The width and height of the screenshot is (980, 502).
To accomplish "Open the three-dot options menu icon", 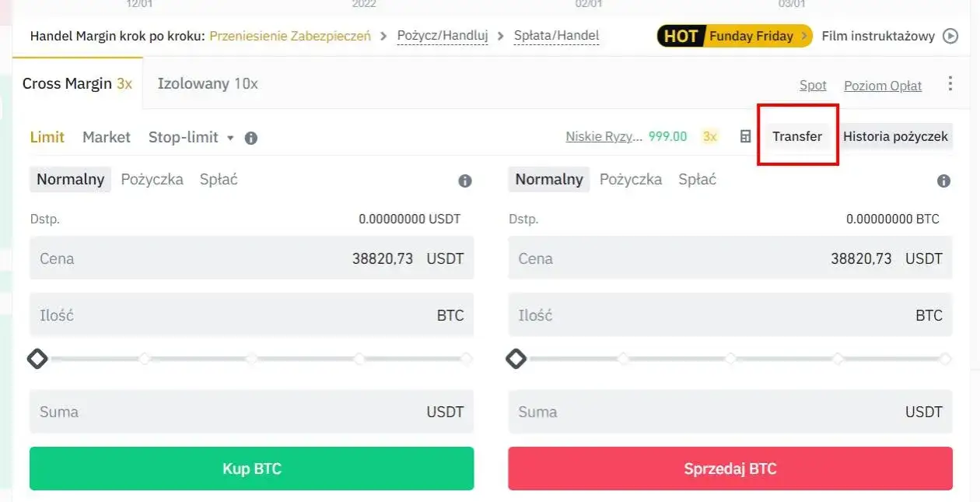I will [x=950, y=85].
